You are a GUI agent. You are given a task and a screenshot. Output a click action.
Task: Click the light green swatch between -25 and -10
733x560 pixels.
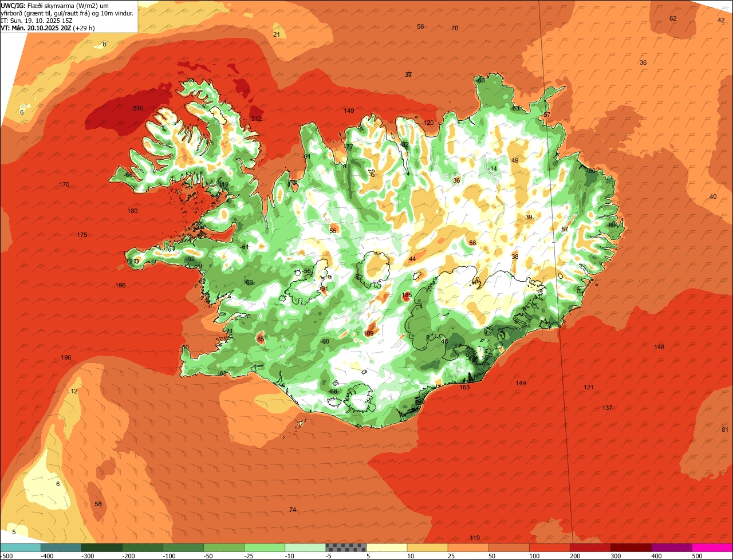point(264,547)
